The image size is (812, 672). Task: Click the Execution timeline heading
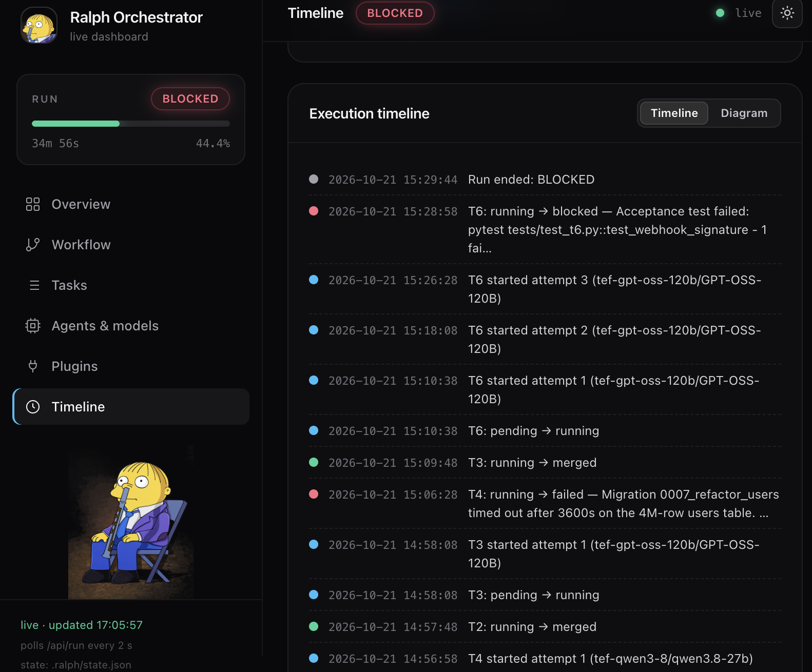click(x=369, y=113)
